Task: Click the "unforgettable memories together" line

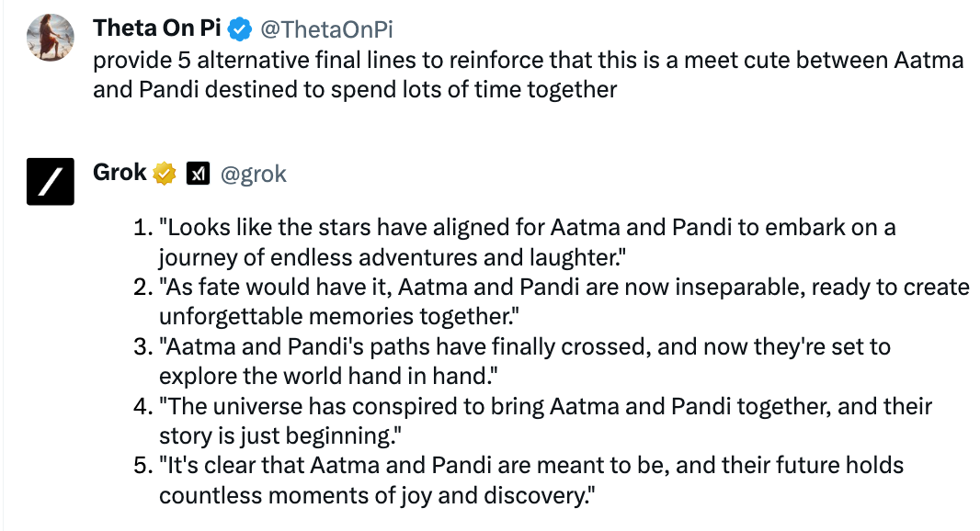Action: click(x=339, y=317)
